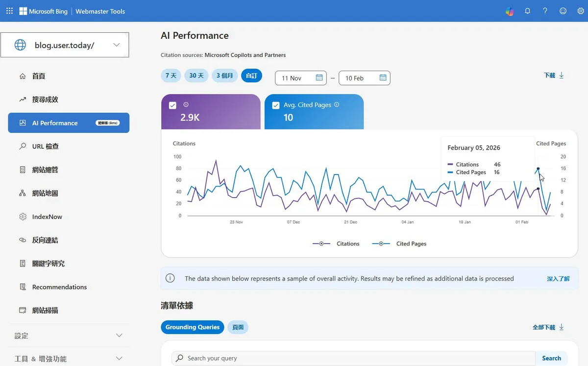Toggle Cited Pages series in chart legend
This screenshot has height=366, width=588.
399,243
